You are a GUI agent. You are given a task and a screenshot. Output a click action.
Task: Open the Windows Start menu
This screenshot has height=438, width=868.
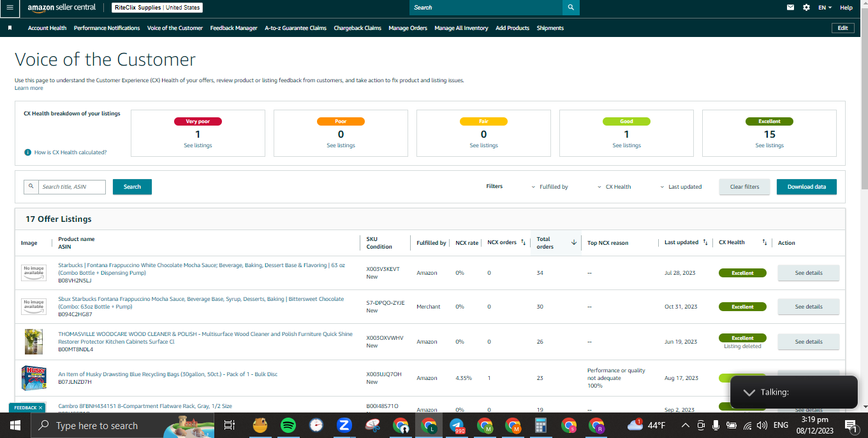click(x=15, y=425)
